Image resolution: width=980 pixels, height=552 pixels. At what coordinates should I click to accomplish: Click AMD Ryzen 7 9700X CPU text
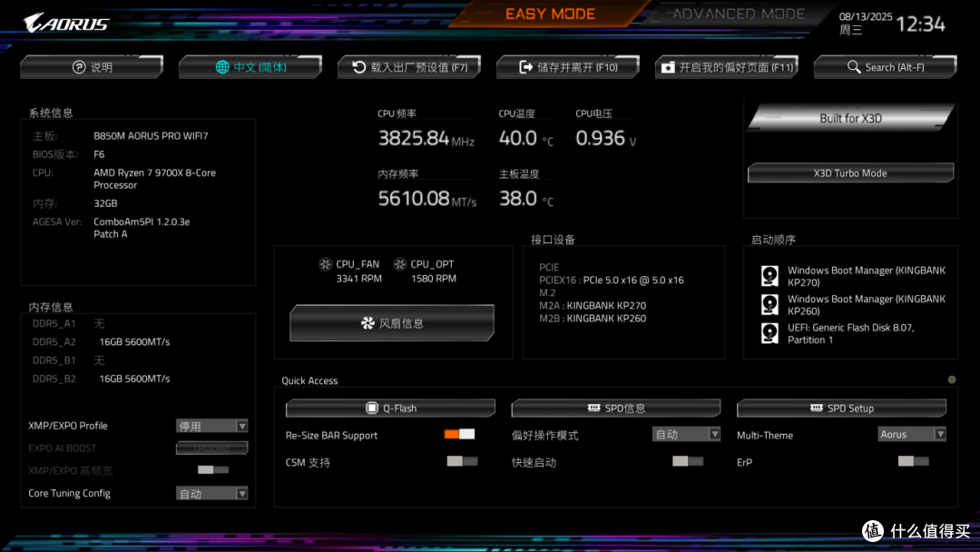(x=154, y=179)
